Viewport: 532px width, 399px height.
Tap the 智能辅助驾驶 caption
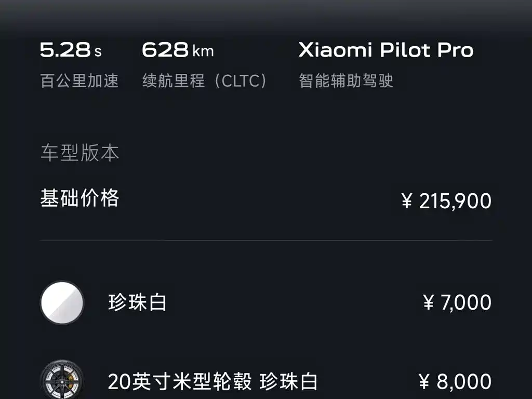coord(346,81)
